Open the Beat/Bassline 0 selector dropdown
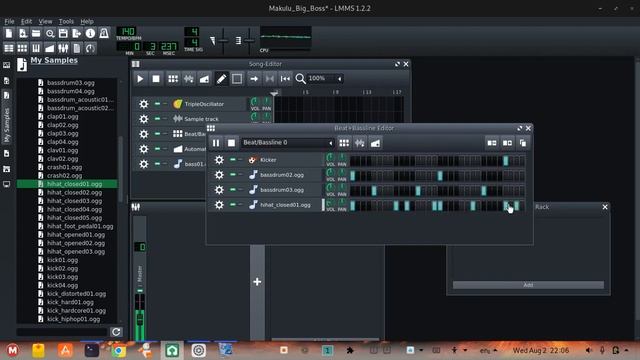The width and height of the screenshot is (640, 360). tap(287, 143)
